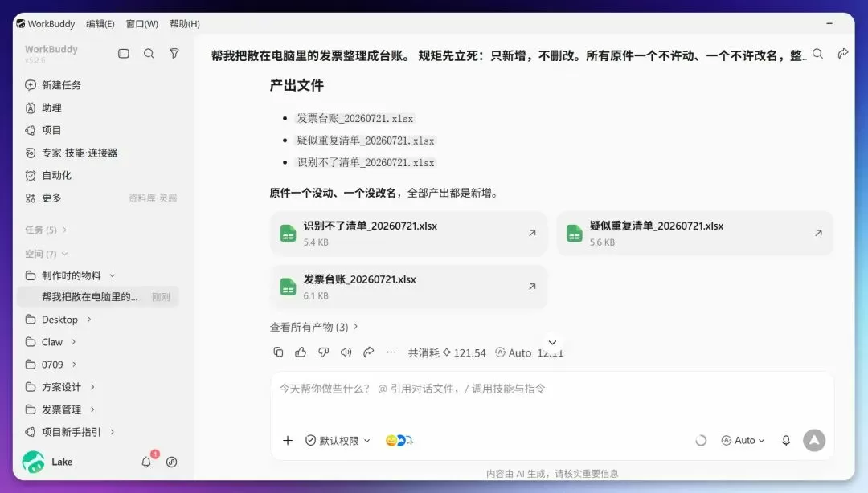
Task: Open the 疑似重复清单_20260721.xlsx file card
Action: click(x=694, y=234)
